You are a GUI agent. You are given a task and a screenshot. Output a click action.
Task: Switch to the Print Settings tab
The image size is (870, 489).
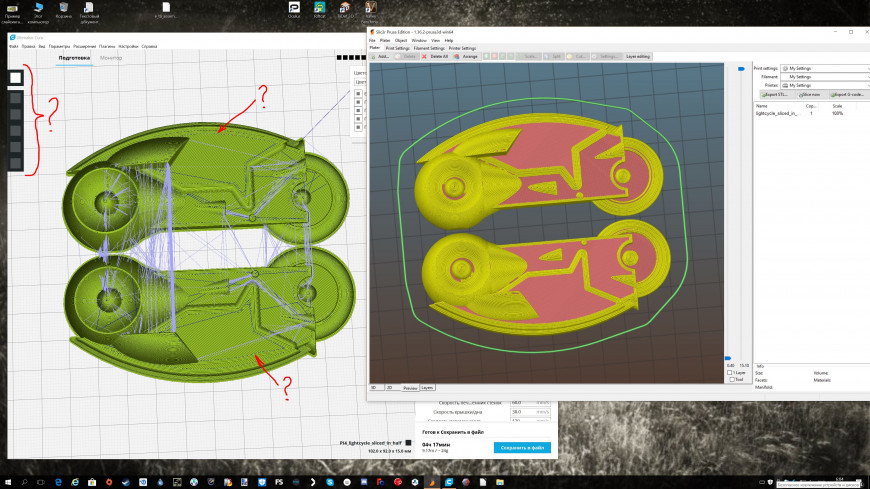[397, 48]
